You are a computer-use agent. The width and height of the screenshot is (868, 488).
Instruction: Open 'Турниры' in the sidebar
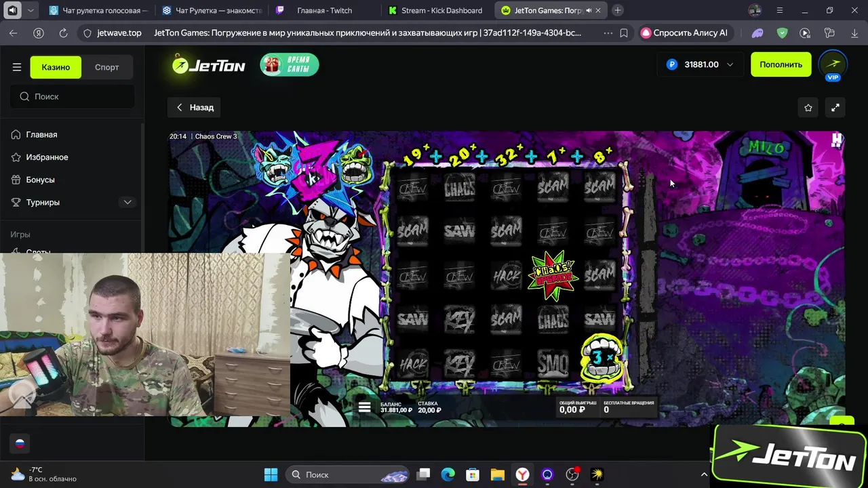click(x=42, y=202)
